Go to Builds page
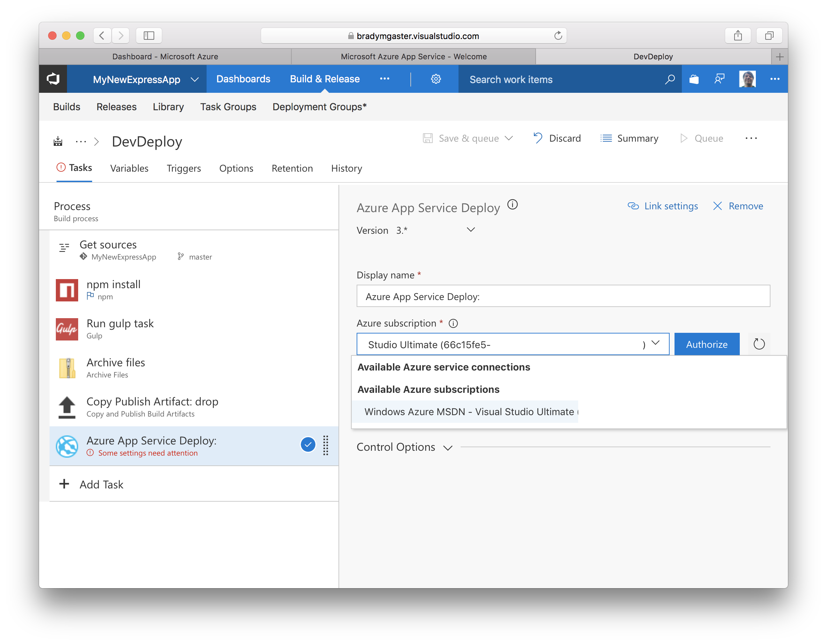827x644 pixels. click(67, 107)
